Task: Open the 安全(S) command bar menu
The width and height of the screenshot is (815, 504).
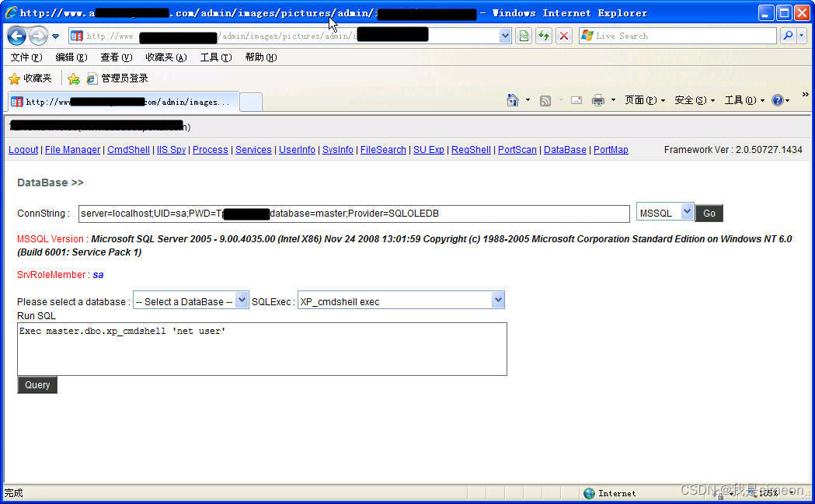Action: tap(695, 100)
